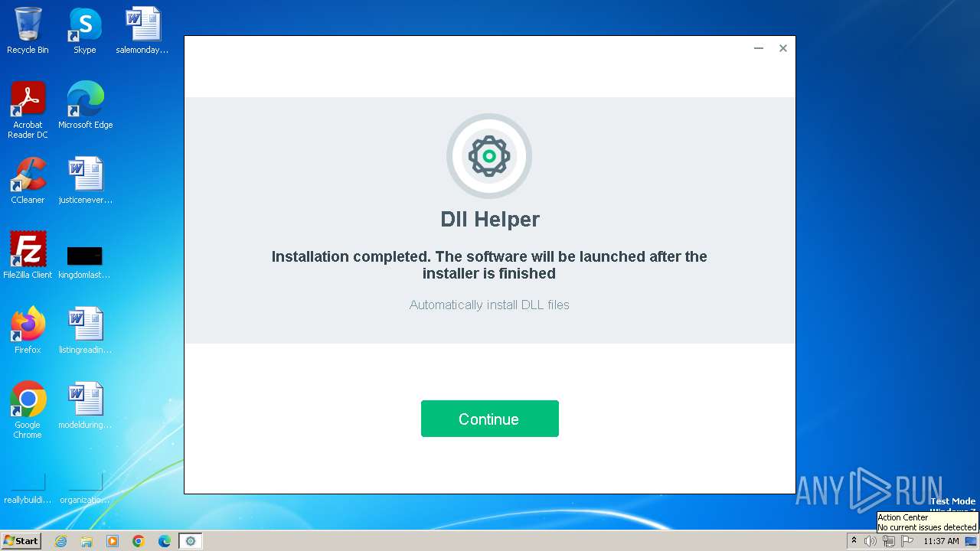This screenshot has width=980, height=551.
Task: Click the Dll Helper taskbar button
Action: (x=191, y=541)
